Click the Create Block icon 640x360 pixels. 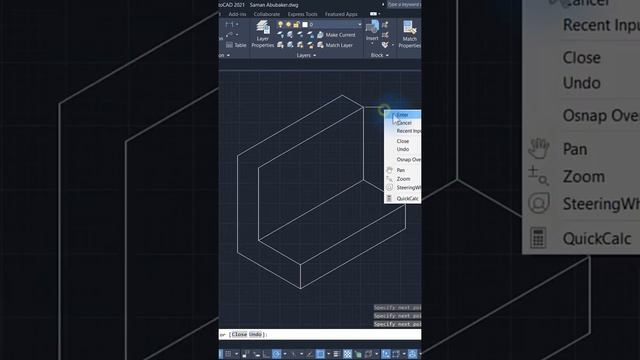[385, 24]
